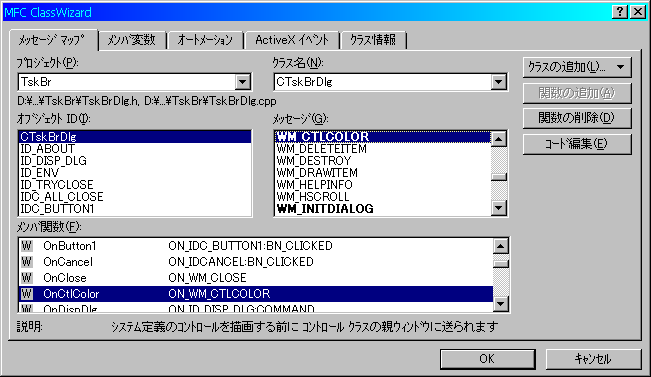The image size is (651, 377).
Task: Open the クラス名 CTskBrDlg dropdown arrow
Action: [x=499, y=82]
